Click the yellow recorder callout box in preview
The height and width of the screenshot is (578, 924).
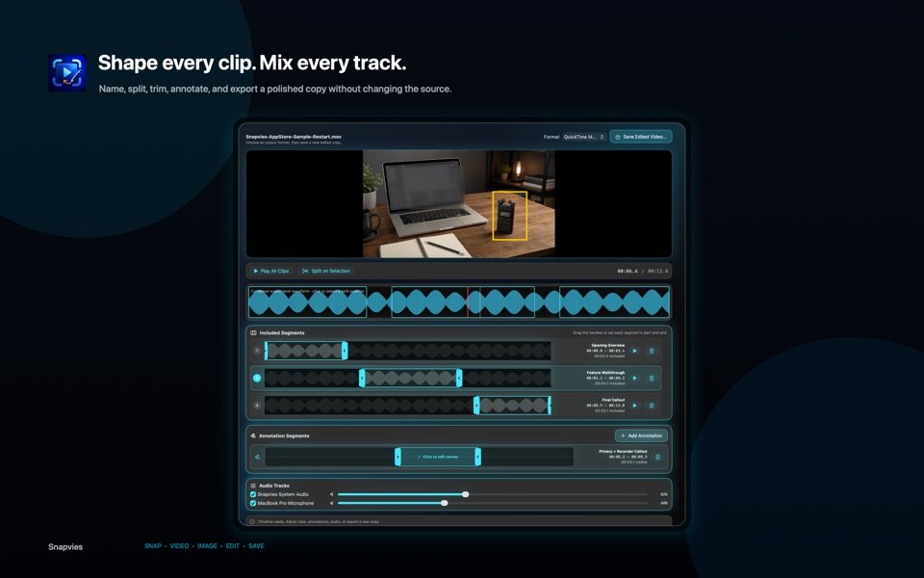pyautogui.click(x=510, y=216)
